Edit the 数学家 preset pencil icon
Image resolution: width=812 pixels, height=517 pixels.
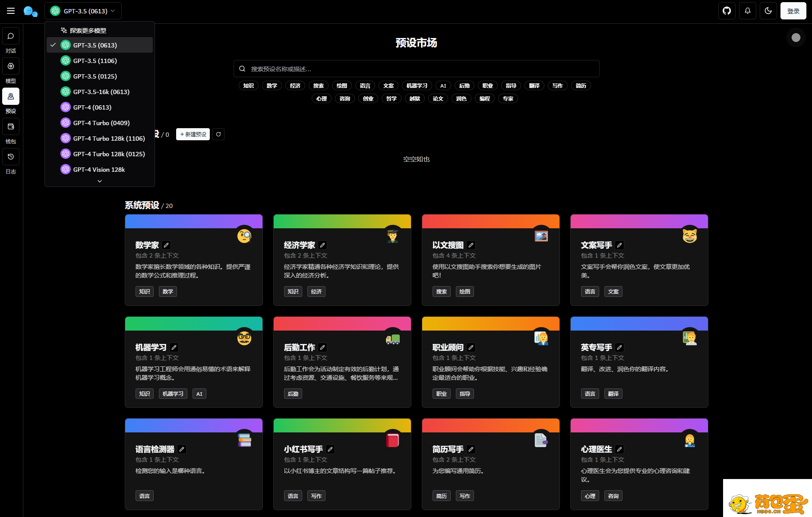[166, 245]
